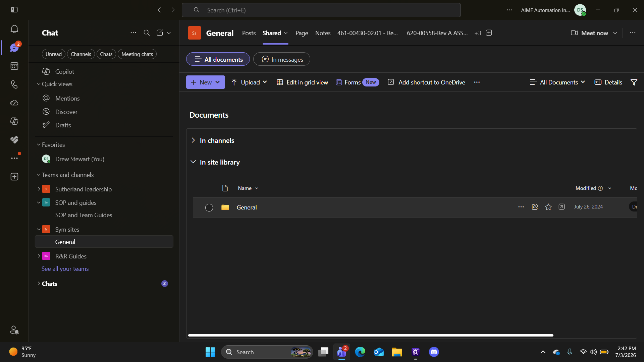Click the new chat compose icon

tap(160, 33)
